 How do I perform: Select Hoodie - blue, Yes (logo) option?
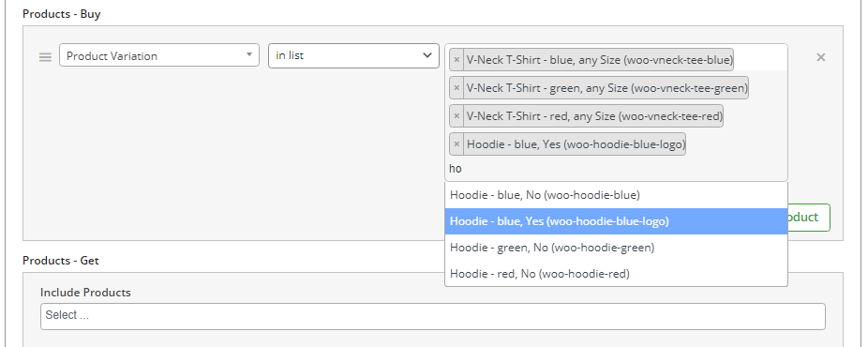(x=616, y=221)
